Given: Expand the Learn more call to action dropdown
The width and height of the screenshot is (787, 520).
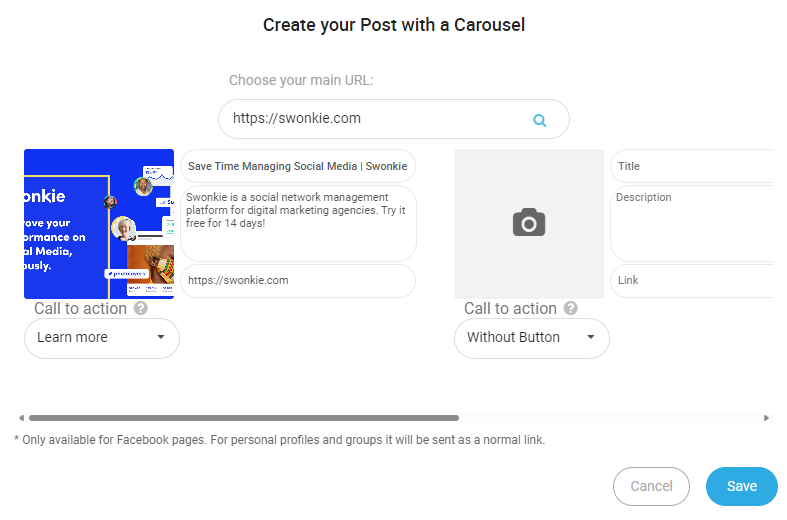Looking at the screenshot, I should (x=102, y=338).
